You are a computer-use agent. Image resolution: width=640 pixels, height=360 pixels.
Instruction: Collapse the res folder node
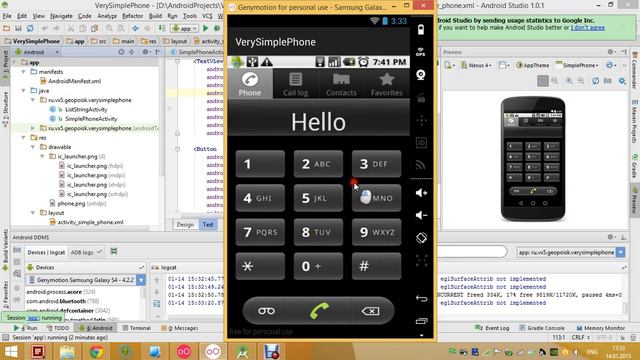[x=24, y=138]
